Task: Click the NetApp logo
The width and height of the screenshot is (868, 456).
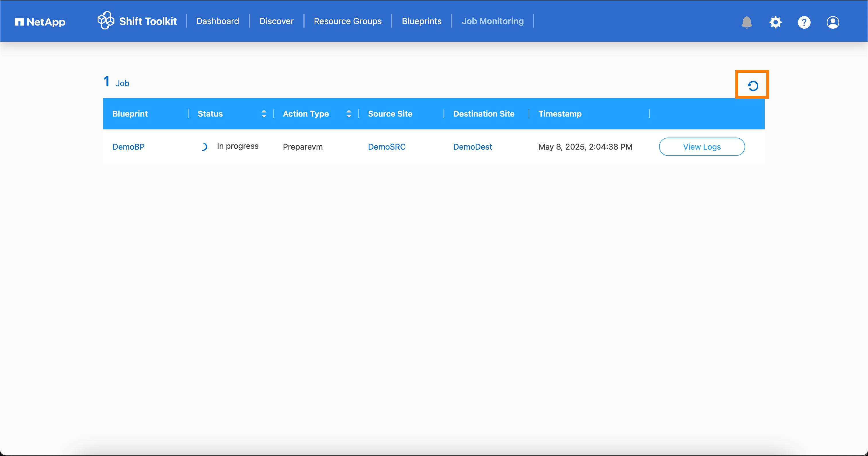Action: 40,22
